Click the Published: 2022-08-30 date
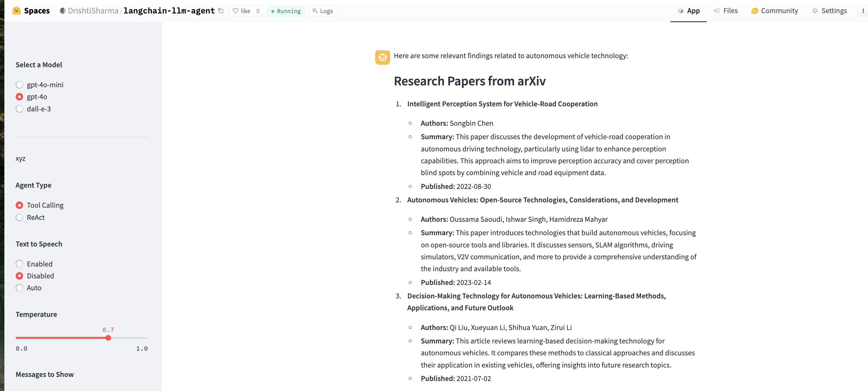 [x=456, y=186]
